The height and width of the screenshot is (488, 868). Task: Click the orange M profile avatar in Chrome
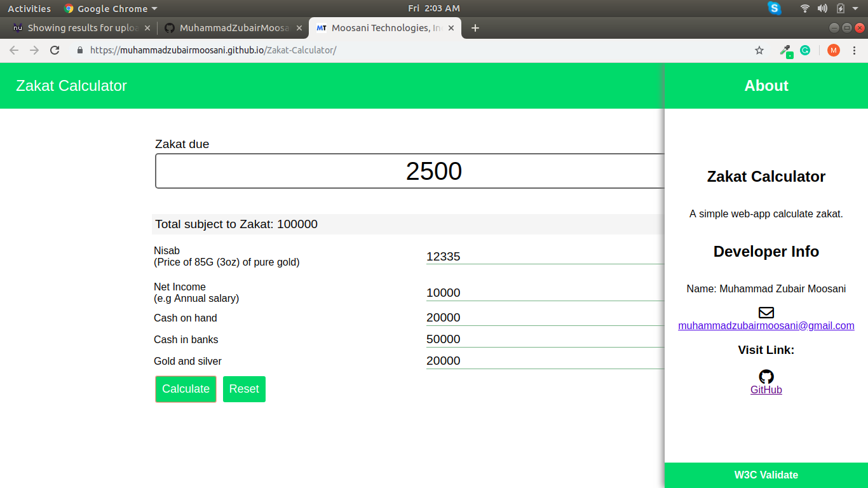click(x=833, y=50)
